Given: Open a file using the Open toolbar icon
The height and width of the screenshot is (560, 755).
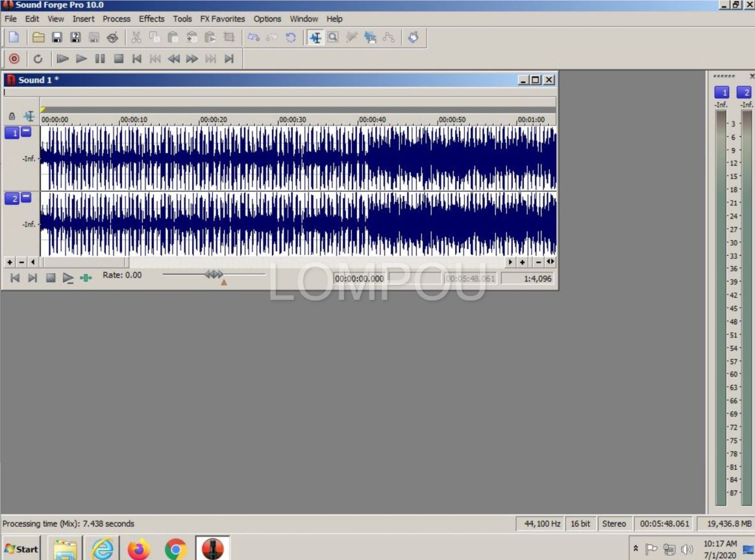Looking at the screenshot, I should point(39,38).
